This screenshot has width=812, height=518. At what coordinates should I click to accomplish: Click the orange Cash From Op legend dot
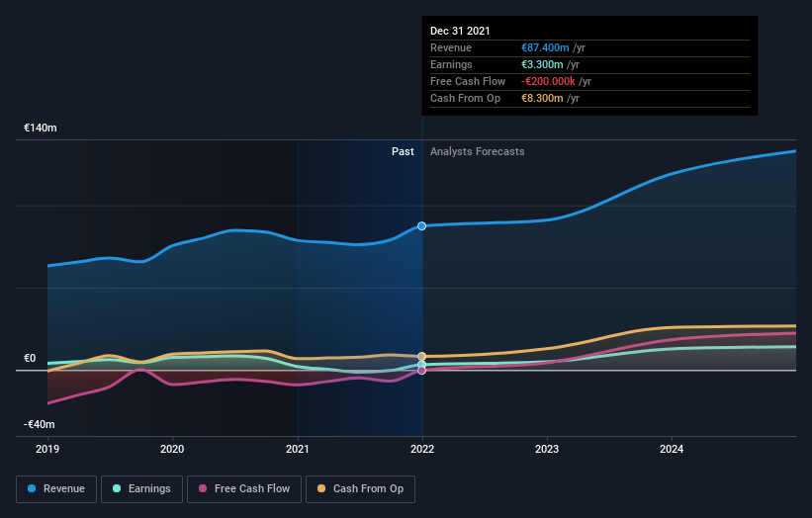321,488
